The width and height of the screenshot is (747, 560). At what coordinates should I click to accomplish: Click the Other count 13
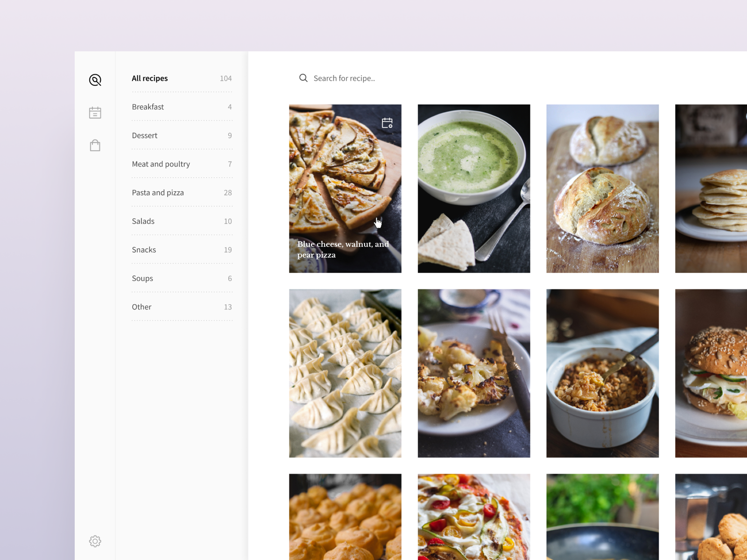point(228,307)
